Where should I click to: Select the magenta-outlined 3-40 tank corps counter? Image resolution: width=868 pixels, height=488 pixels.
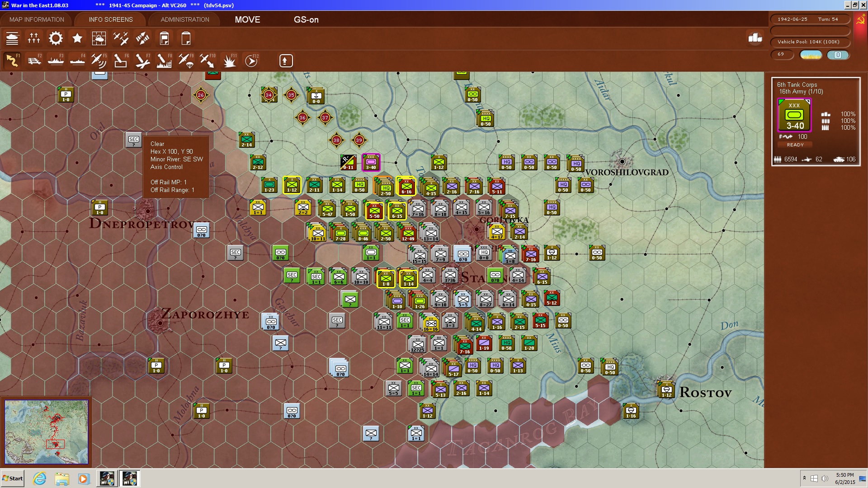[x=371, y=163]
